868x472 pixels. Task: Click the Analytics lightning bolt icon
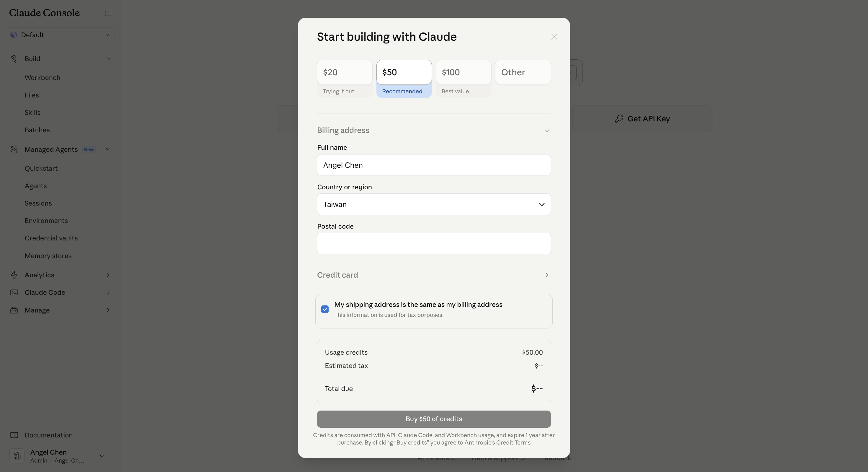pos(14,275)
